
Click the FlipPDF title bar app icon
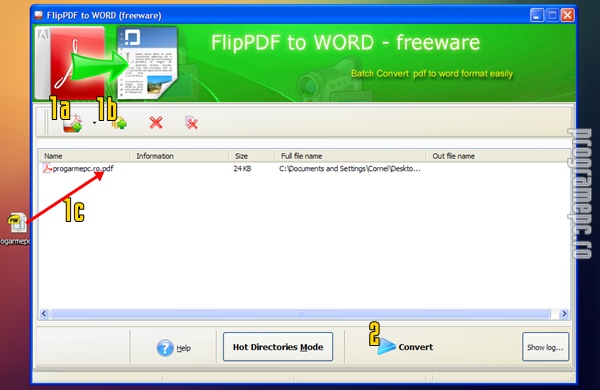pyautogui.click(x=38, y=15)
